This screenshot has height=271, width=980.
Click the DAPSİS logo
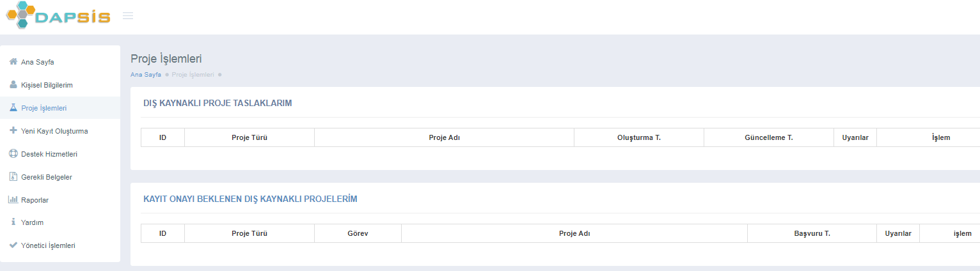58,17
